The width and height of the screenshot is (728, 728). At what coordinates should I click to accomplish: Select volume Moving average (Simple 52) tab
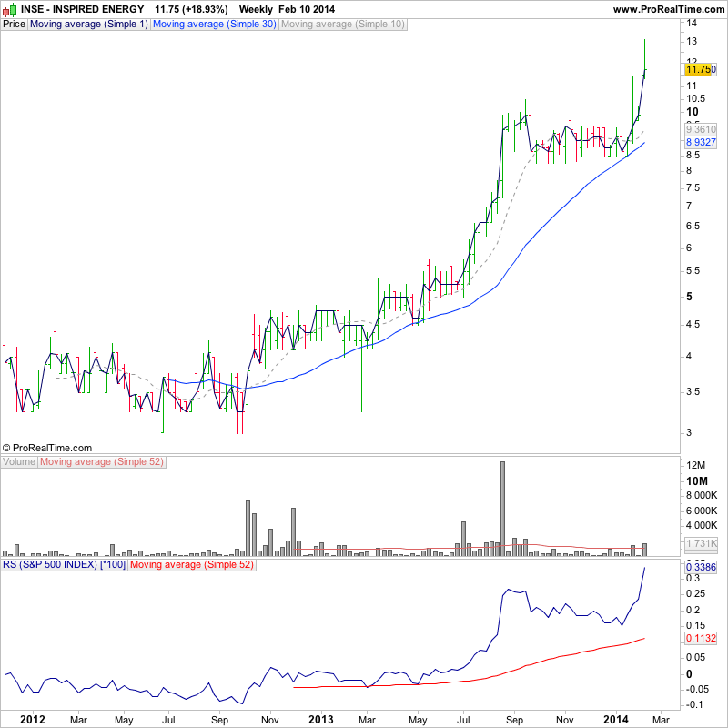102,462
